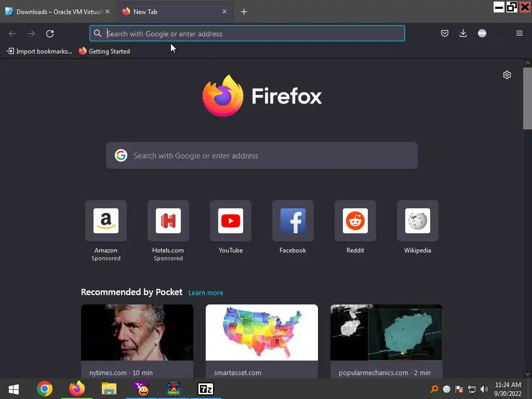
Task: Close the Downloads Oracle VM tab
Action: [108, 11]
